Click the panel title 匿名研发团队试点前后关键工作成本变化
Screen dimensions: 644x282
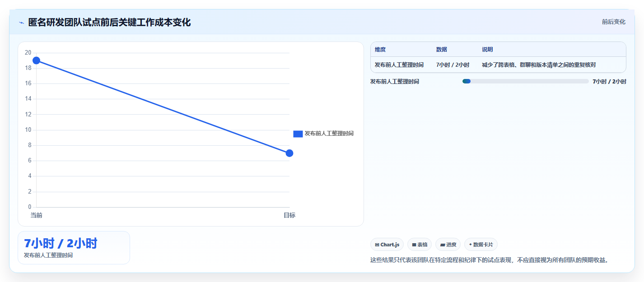109,23
